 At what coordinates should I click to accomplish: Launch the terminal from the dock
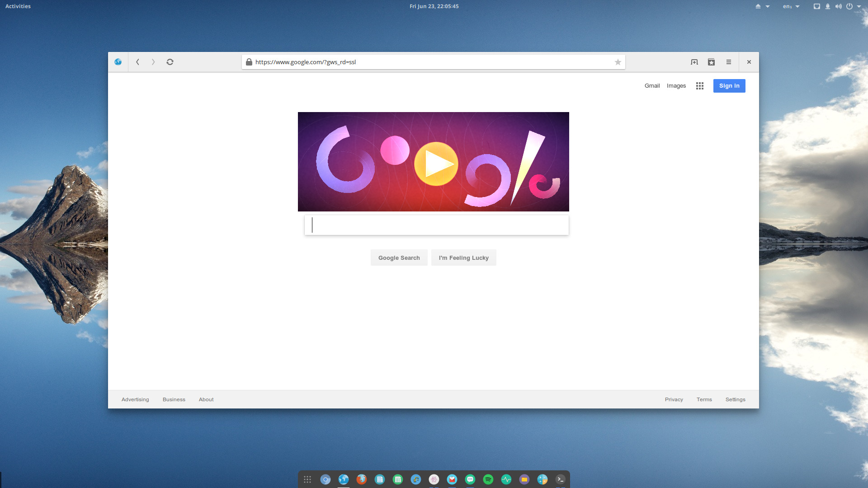(561, 479)
